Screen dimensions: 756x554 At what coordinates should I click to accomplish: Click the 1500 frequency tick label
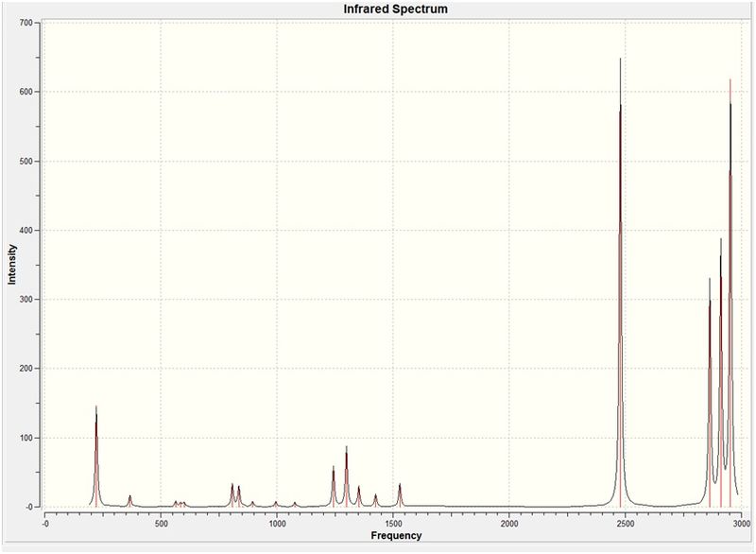pyautogui.click(x=393, y=524)
